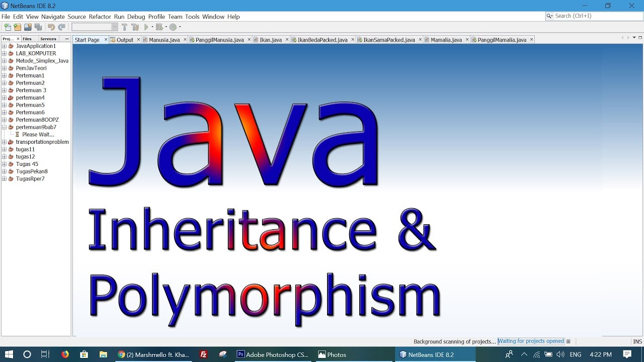
Task: Open the project configuration combo box
Action: point(95,27)
